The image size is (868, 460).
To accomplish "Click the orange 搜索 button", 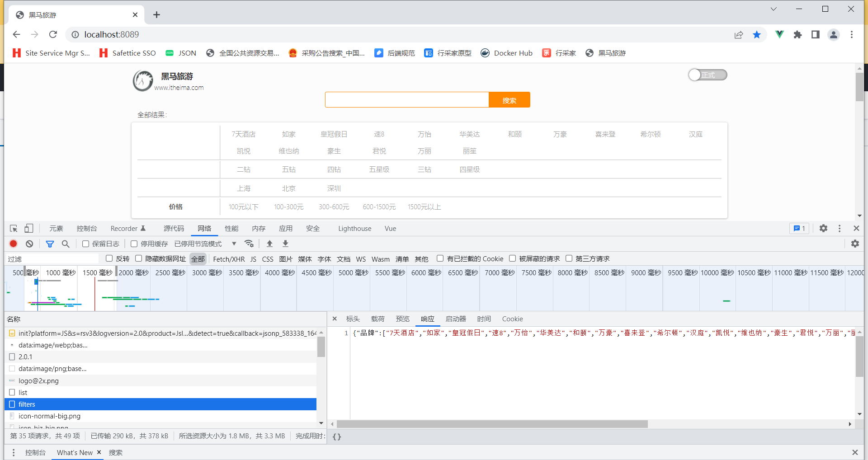I will click(x=509, y=100).
